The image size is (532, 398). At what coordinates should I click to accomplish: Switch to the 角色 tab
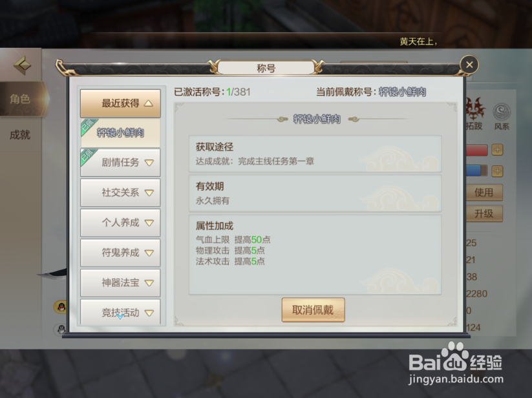click(20, 99)
